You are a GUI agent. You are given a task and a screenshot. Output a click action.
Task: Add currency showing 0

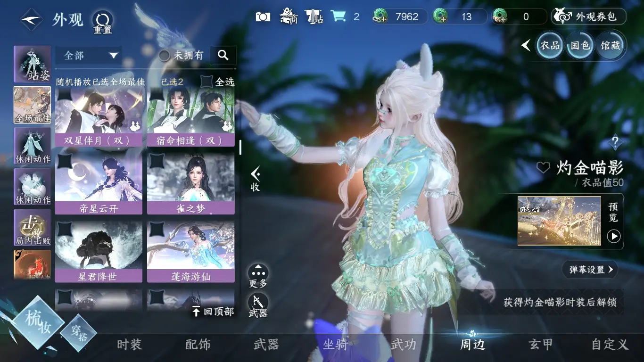coord(499,17)
